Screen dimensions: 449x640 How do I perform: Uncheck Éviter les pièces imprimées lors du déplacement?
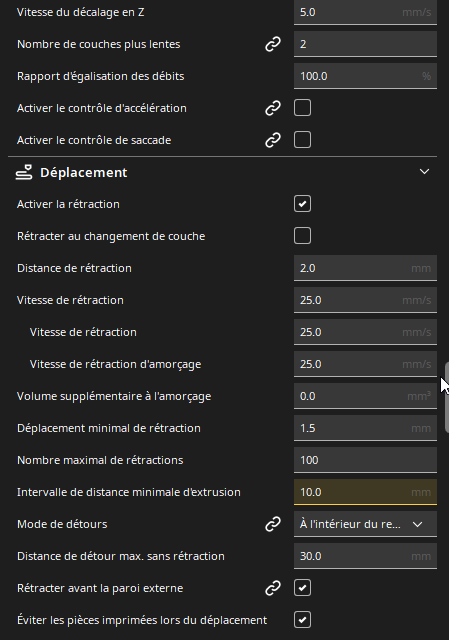(x=302, y=620)
